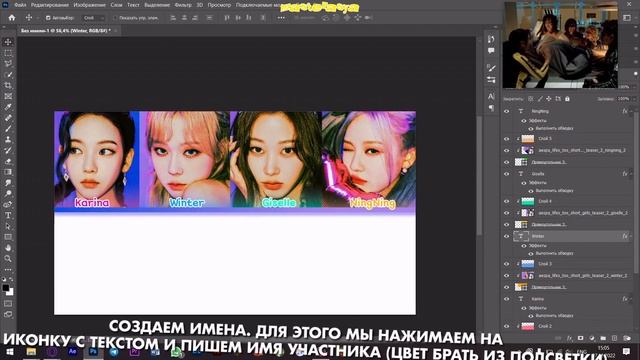
Task: Open the Fill percentage dropdown
Action: 634,99
